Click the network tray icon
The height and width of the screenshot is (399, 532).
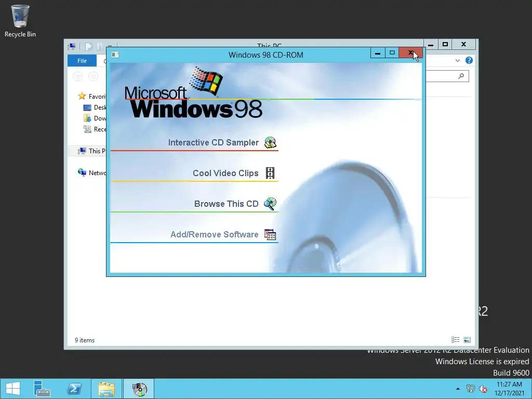471,389
